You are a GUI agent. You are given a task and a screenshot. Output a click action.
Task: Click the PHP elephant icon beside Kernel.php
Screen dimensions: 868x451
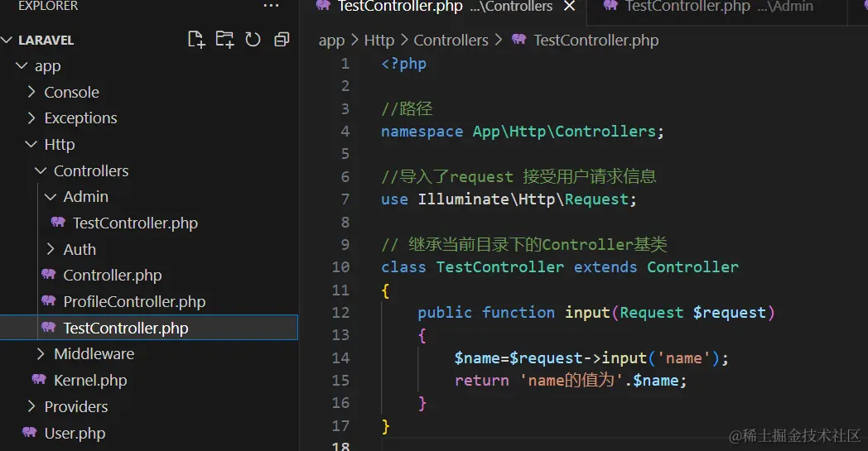[39, 379]
